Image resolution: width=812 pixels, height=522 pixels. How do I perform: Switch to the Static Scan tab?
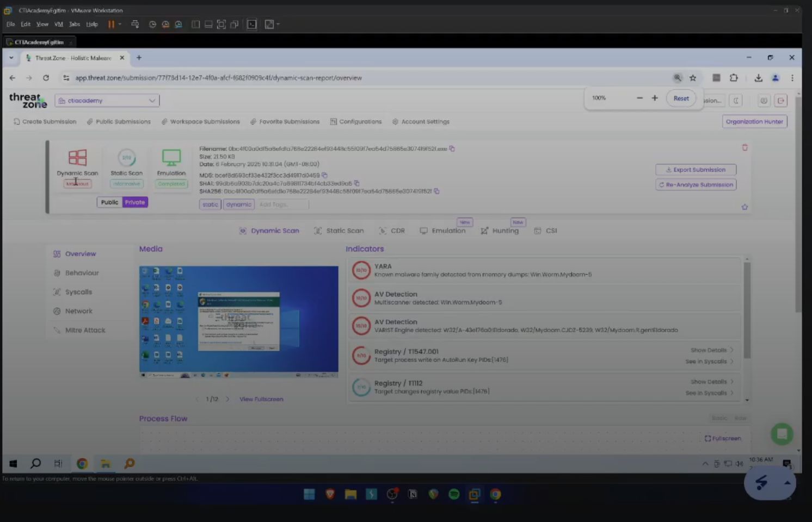339,231
